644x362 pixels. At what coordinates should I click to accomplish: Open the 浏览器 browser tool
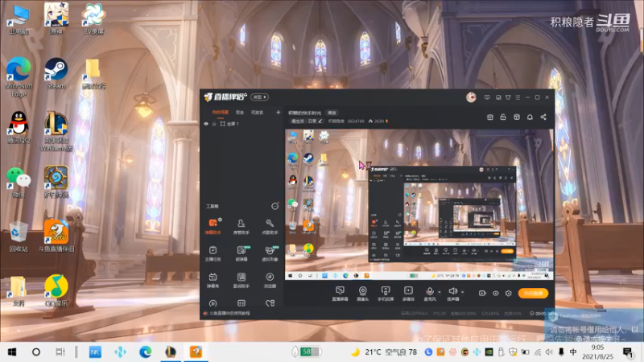(x=270, y=280)
